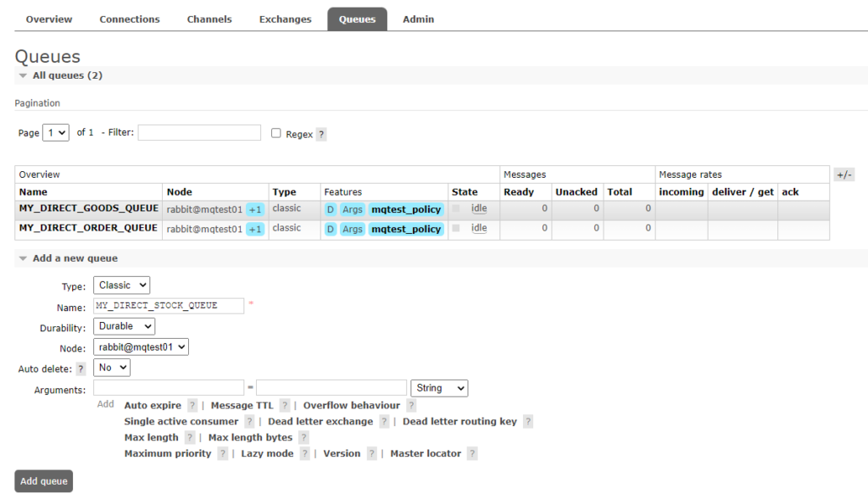Click the +/- column display toggle
Image resolution: width=868 pixels, height=499 pixels.
843,175
